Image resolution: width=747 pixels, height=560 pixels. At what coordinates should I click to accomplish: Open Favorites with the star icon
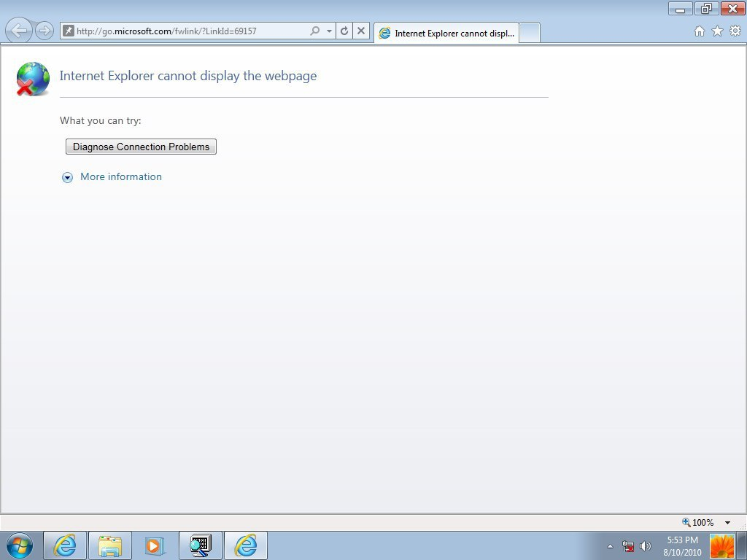click(x=717, y=31)
